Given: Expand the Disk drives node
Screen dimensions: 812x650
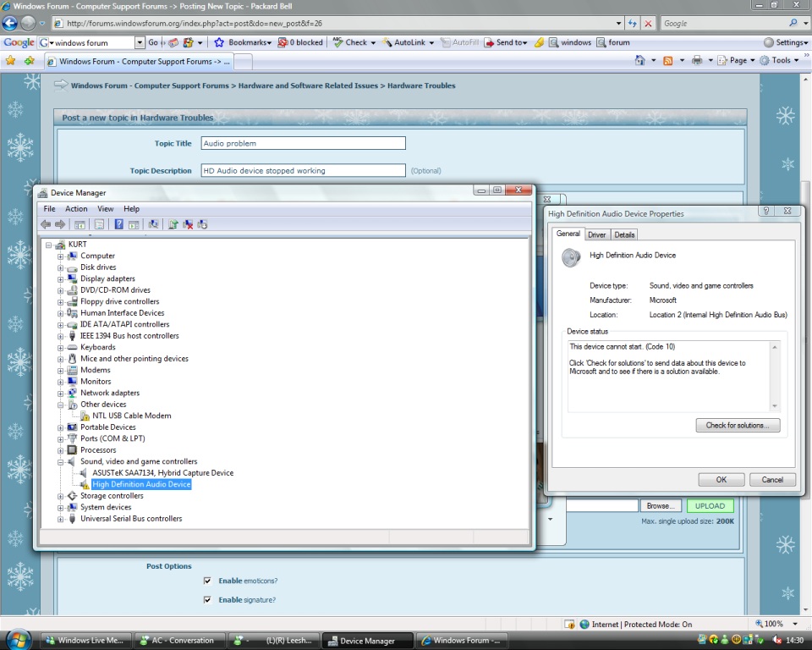Looking at the screenshot, I should (61, 268).
